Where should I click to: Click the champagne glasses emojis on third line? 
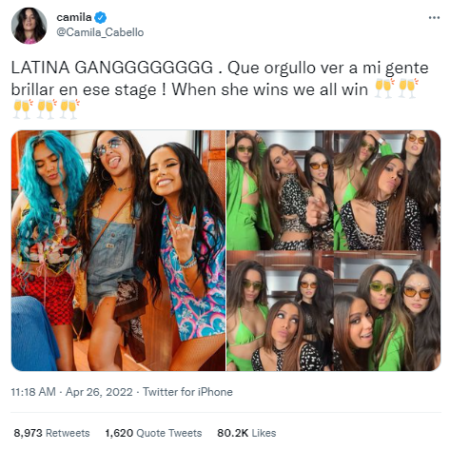pyautogui.click(x=46, y=109)
